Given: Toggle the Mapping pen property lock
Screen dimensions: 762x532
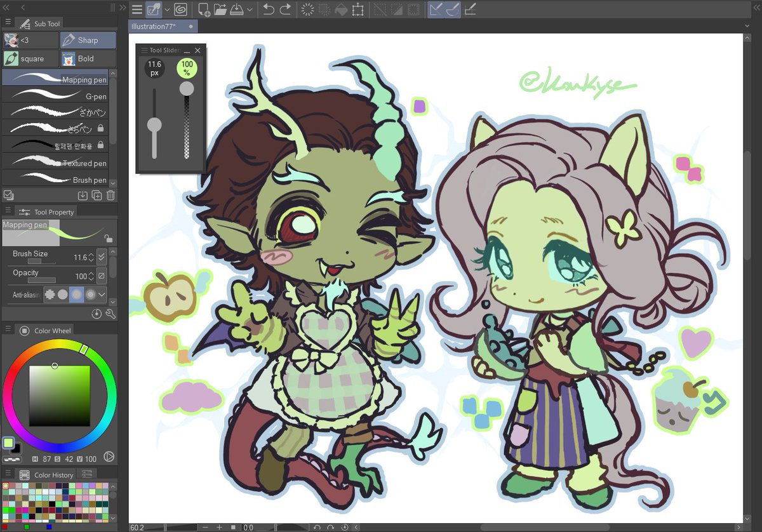Looking at the screenshot, I should 110,238.
